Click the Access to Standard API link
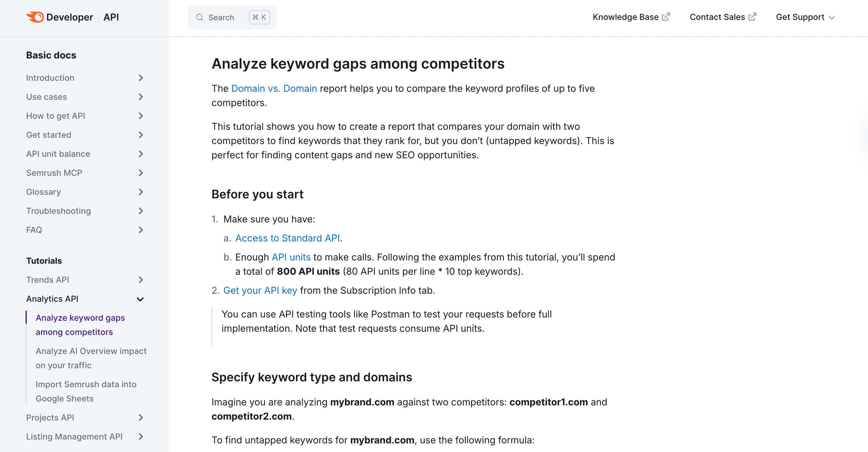Screen dimensions: 868x452 tap(287, 238)
